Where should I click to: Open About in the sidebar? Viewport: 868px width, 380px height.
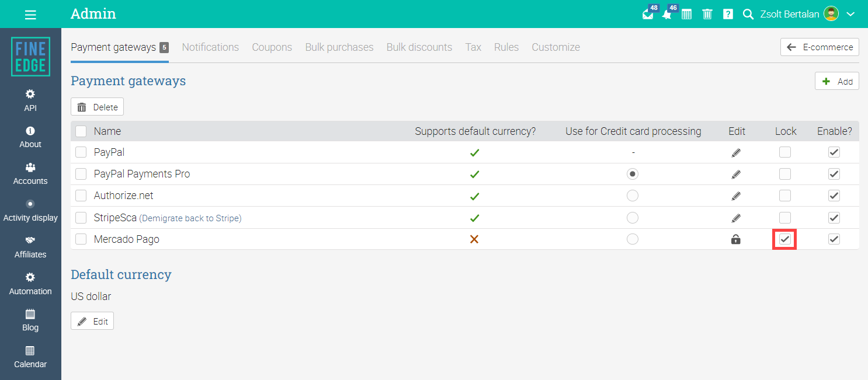pyautogui.click(x=30, y=137)
